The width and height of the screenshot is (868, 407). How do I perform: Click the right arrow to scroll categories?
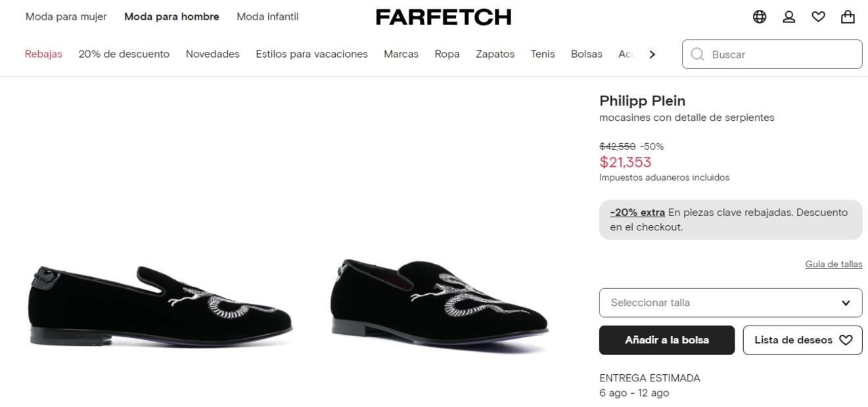coord(652,54)
